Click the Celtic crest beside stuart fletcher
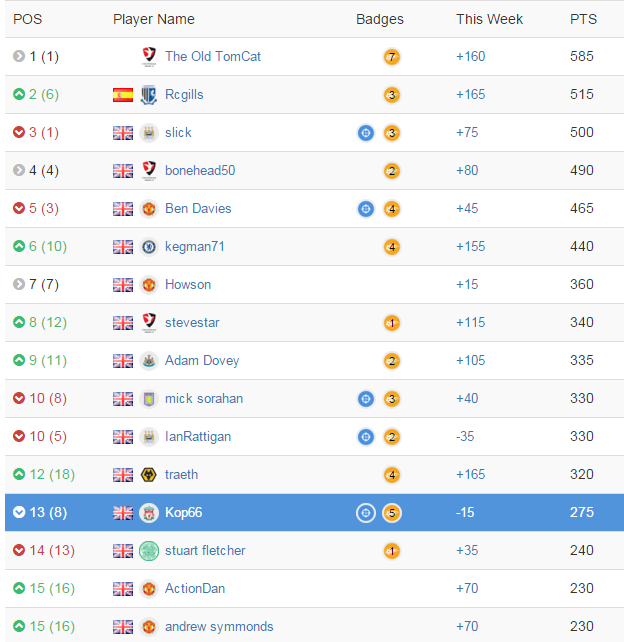Viewport: 624px width, 642px height. (x=149, y=551)
